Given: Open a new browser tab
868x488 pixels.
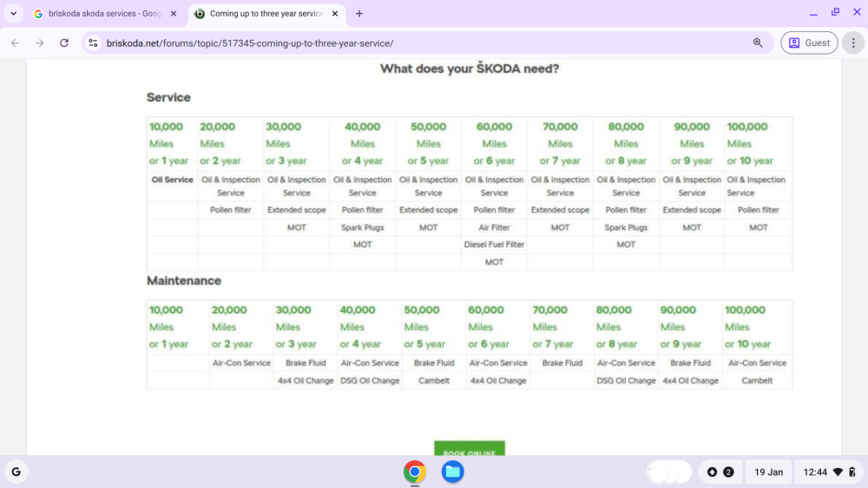Looking at the screenshot, I should [359, 14].
